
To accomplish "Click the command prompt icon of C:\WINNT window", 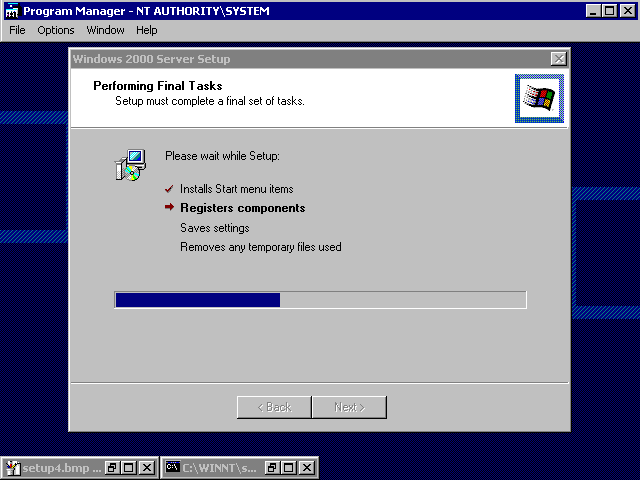I will 172,467.
